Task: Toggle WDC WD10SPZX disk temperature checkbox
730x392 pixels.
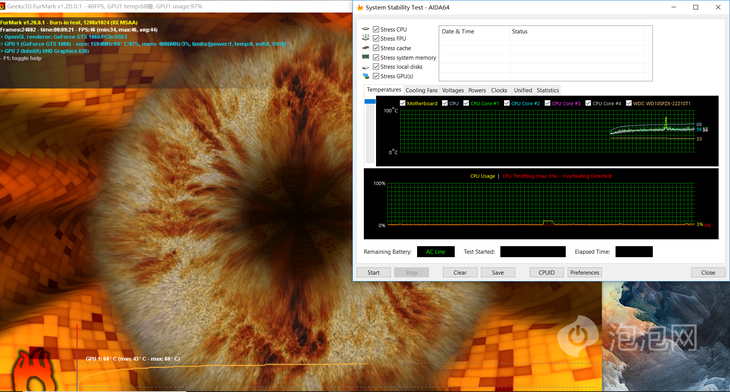Action: click(x=629, y=103)
